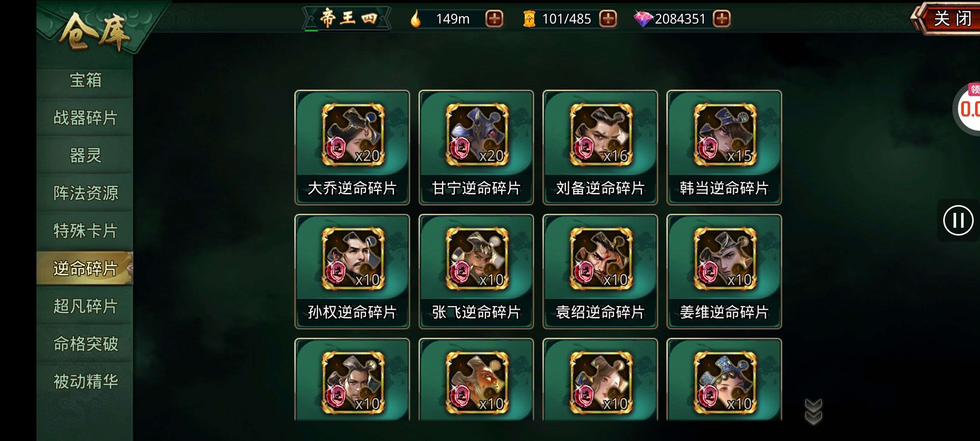The image size is (980, 441).
Task: Tap the plus icon beside 149m flame
Action: point(494,18)
